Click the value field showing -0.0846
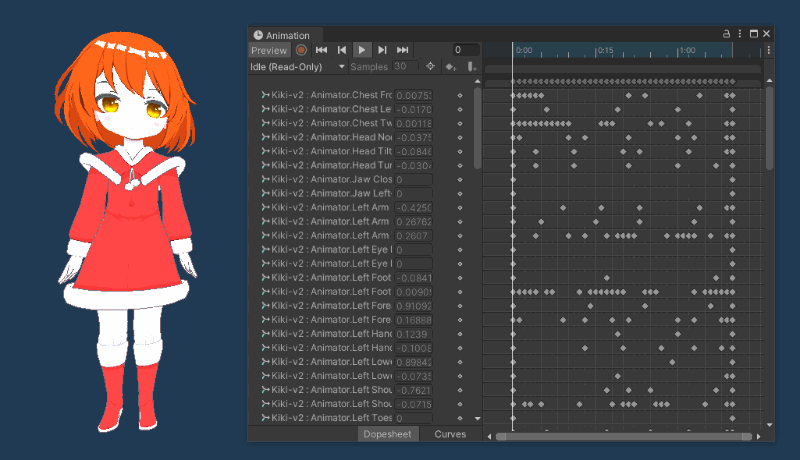The width and height of the screenshot is (800, 460). click(x=414, y=151)
